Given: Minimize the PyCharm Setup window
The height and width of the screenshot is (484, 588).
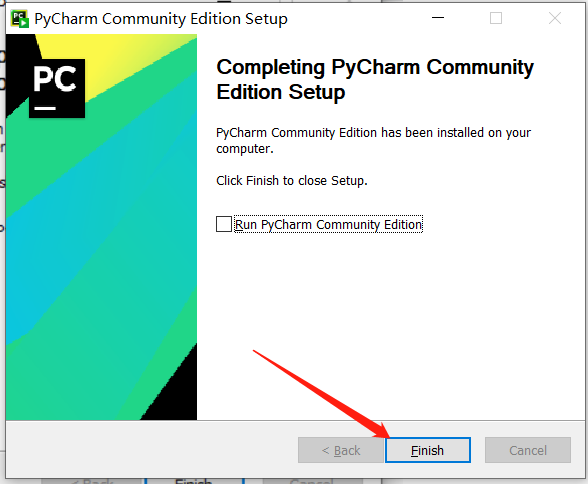Looking at the screenshot, I should click(438, 18).
